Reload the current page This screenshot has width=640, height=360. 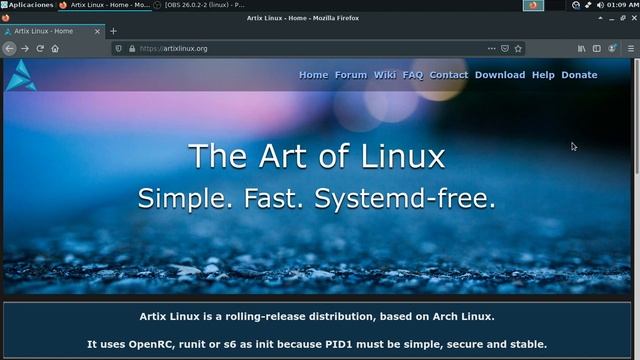pyautogui.click(x=40, y=49)
